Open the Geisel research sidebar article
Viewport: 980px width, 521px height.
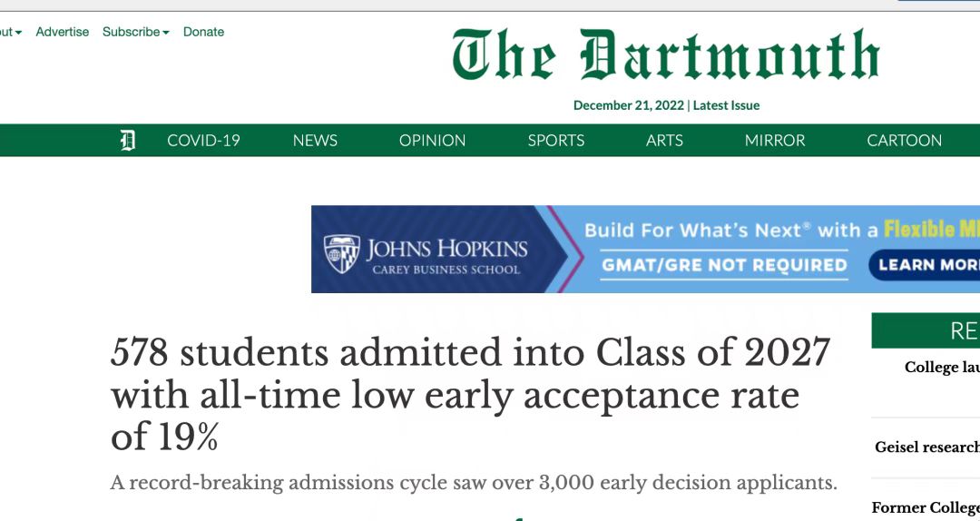(926, 447)
